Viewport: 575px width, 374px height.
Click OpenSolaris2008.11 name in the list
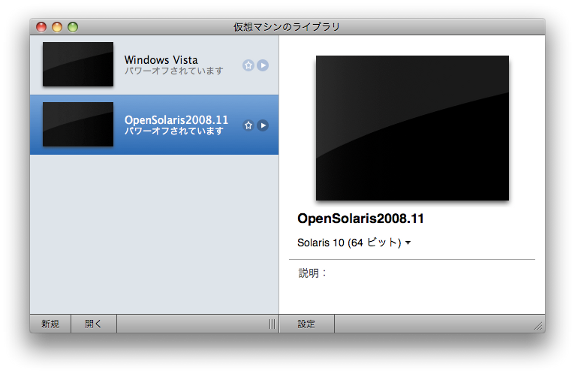click(176, 120)
